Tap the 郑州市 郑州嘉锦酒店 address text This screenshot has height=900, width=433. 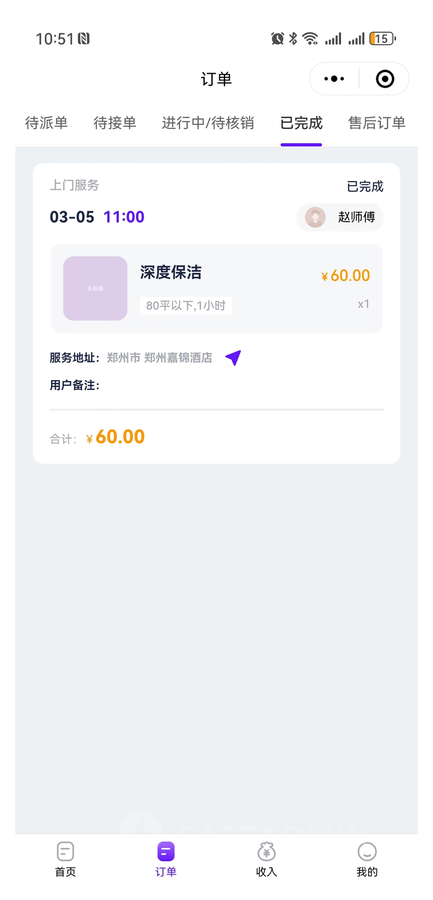click(160, 358)
